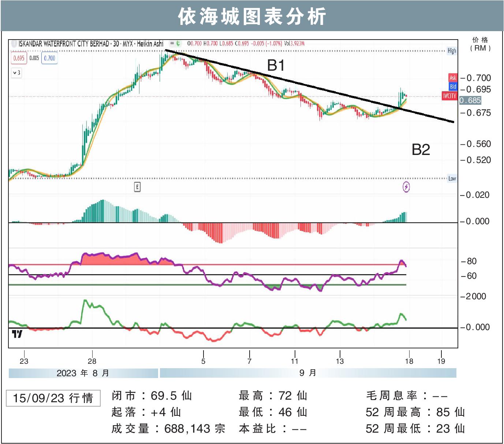Collapse the indicator legend with the 3 chevron
Screen dimensions: 504x444
tap(16, 73)
